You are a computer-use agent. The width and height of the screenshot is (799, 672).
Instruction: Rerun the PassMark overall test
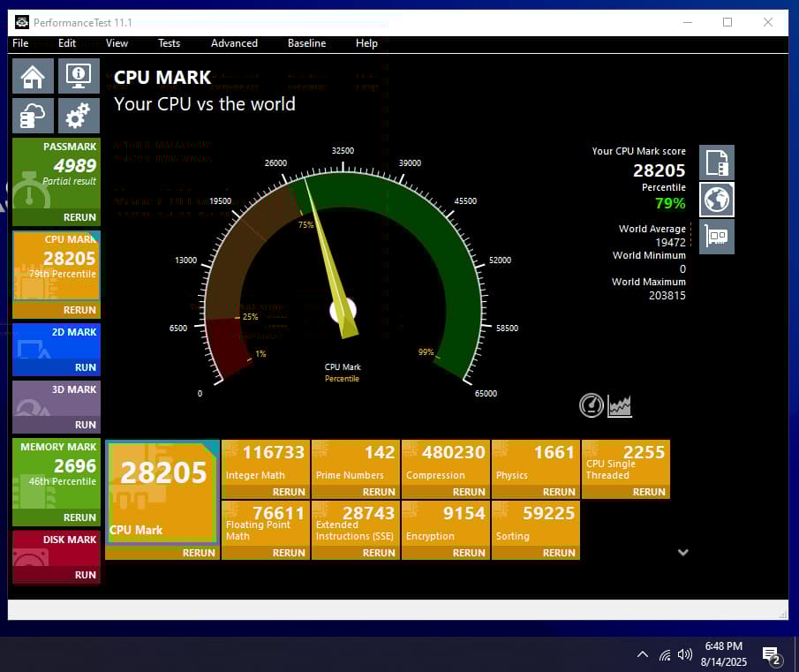79,217
